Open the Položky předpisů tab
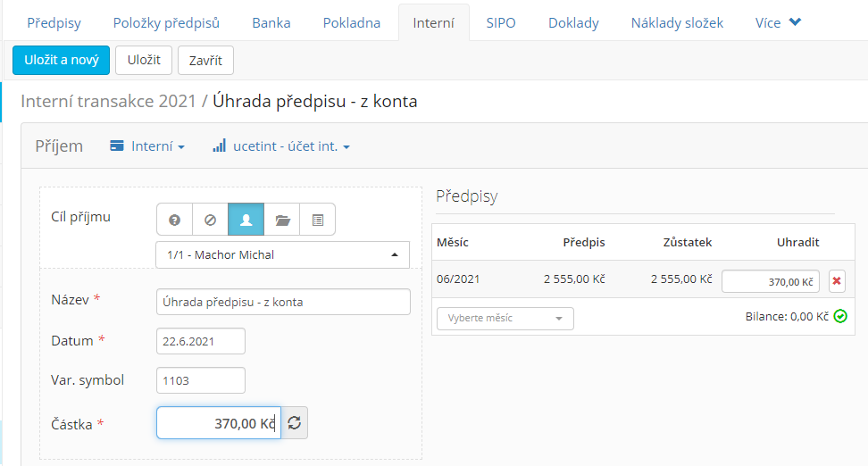Screen dimensions: 868x466 (166, 22)
